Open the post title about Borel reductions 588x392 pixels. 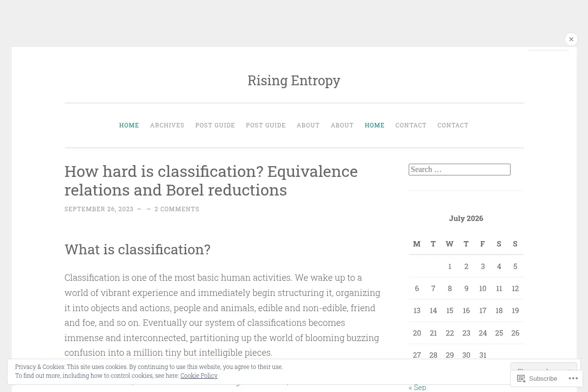coord(211,180)
